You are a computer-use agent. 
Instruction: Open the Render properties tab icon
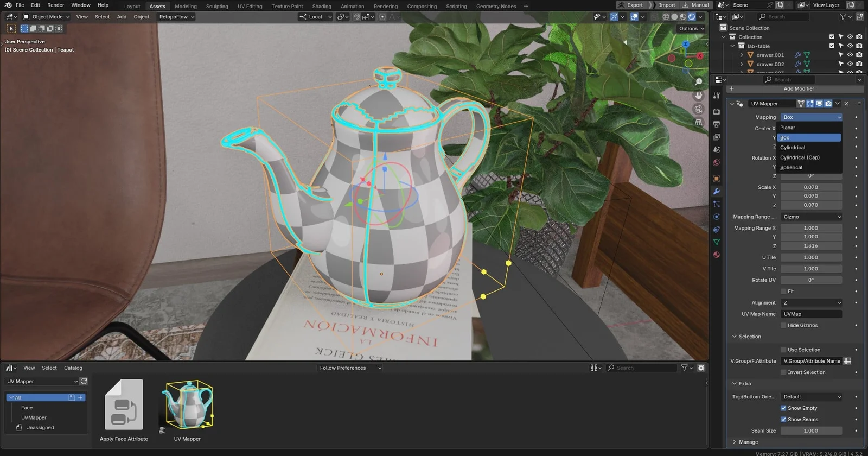[717, 111]
